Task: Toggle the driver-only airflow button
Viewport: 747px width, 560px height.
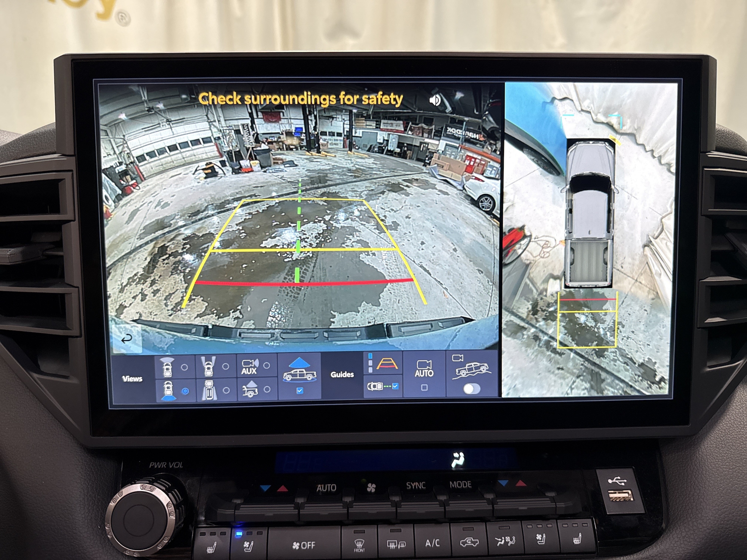Action: [x=505, y=540]
